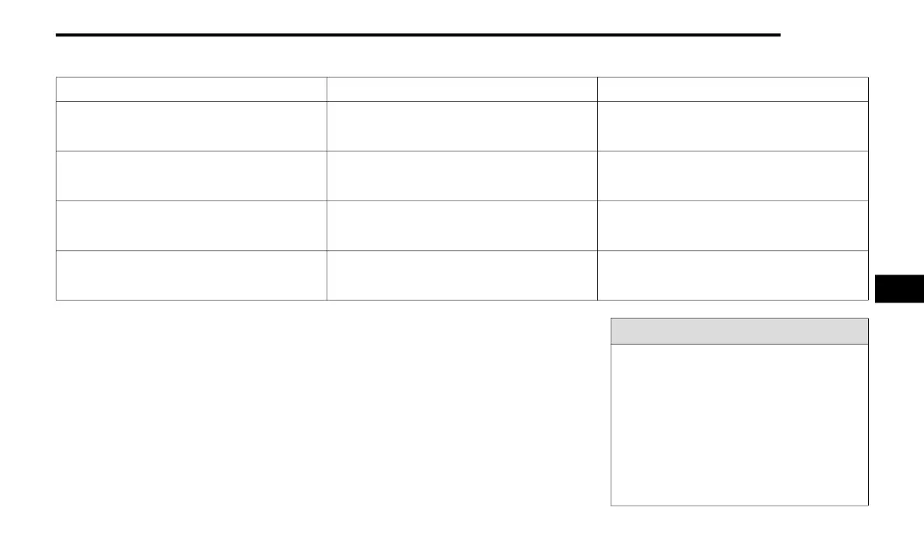Pick the third body row's middle column cell

tap(462, 226)
